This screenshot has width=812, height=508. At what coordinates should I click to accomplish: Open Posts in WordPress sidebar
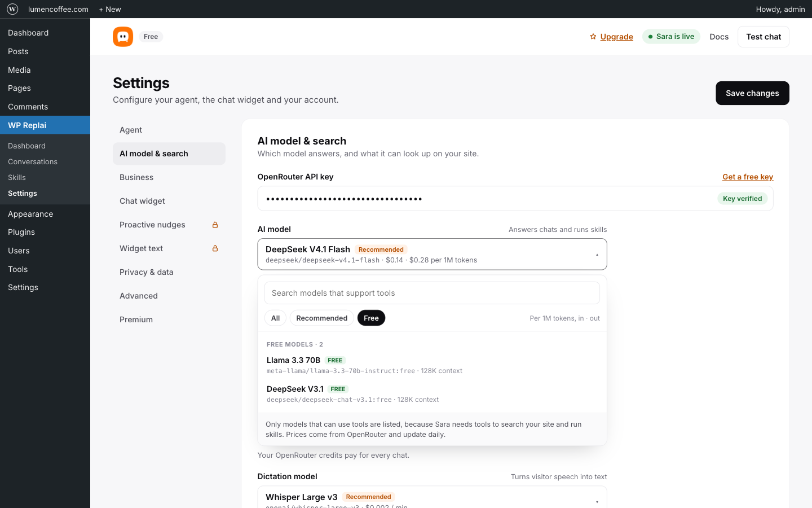tap(45, 51)
